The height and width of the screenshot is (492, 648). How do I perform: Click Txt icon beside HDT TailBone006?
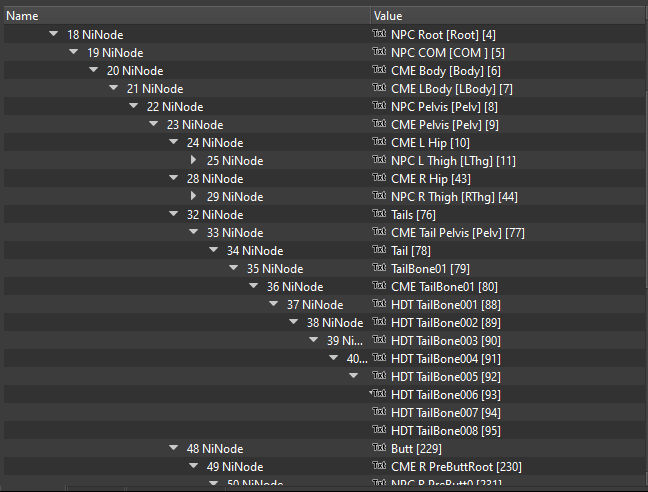coord(379,394)
